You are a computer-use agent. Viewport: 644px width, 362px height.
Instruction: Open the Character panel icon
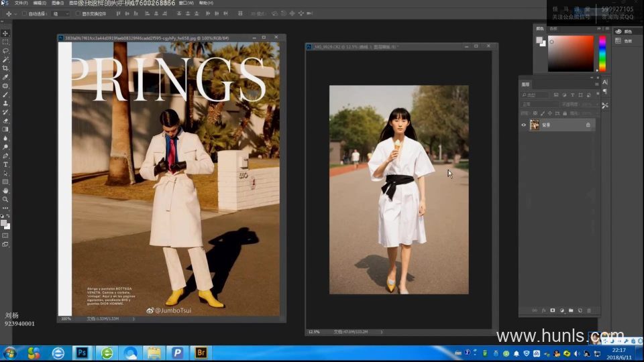tap(605, 82)
